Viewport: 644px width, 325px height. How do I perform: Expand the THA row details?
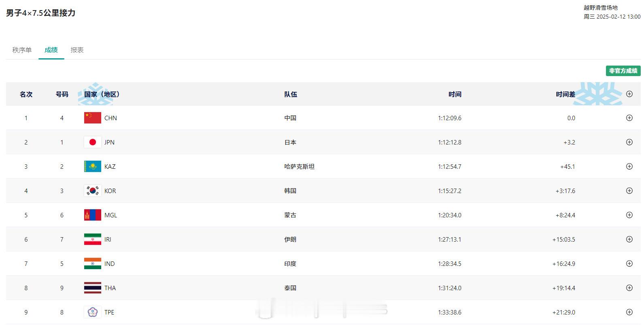point(629,288)
